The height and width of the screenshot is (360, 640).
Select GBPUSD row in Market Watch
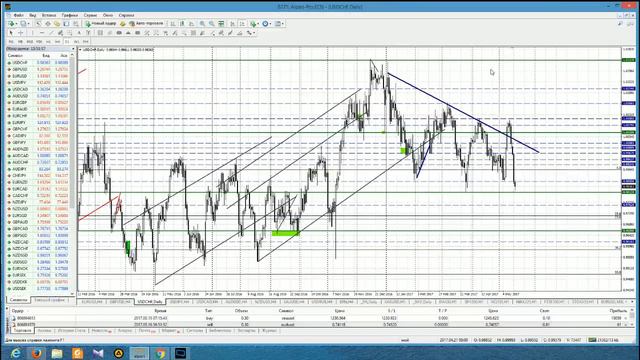tap(38, 69)
